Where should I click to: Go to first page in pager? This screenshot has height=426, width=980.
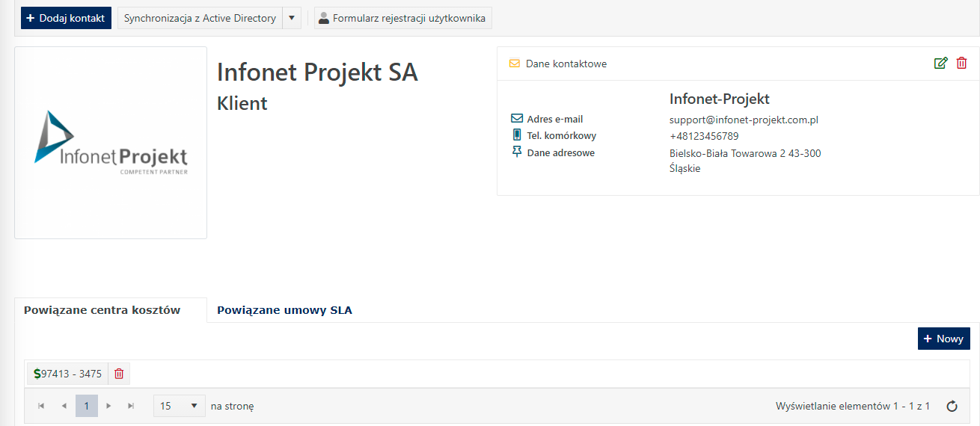(x=41, y=406)
